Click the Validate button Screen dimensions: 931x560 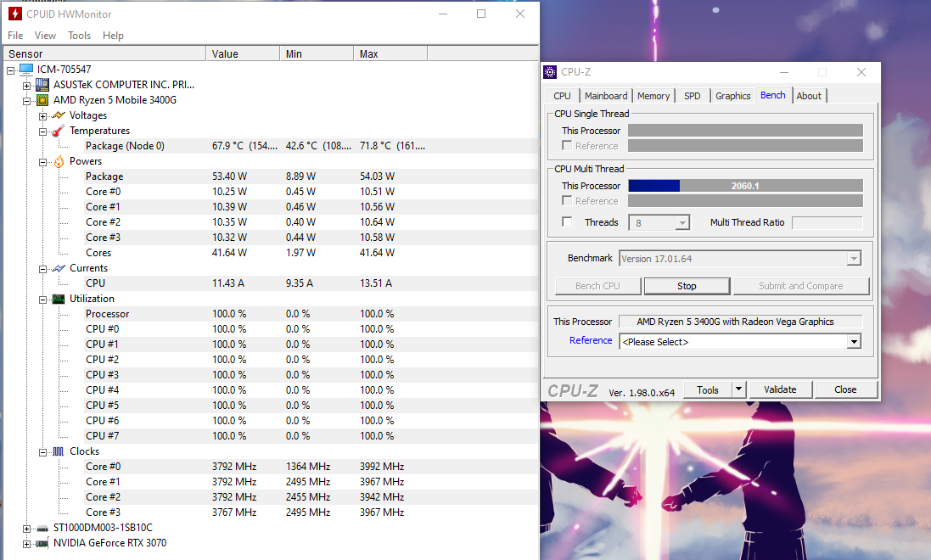click(780, 389)
